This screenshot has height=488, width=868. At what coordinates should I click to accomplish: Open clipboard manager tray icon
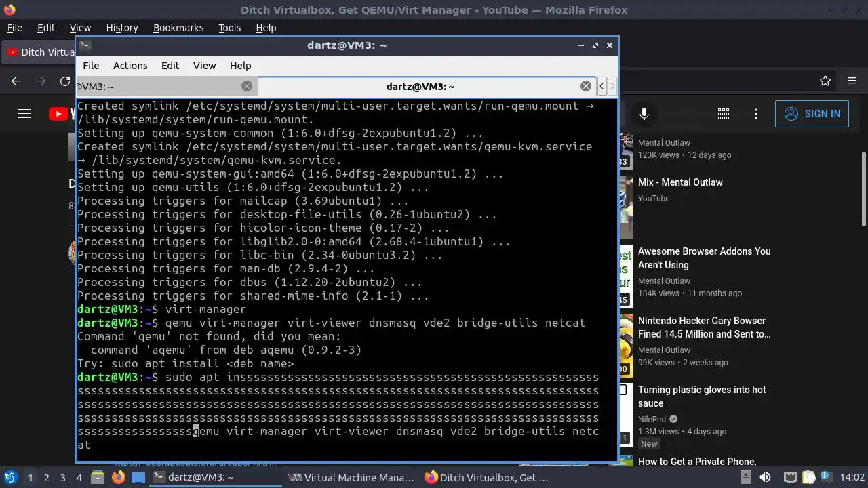pyautogui.click(x=810, y=478)
